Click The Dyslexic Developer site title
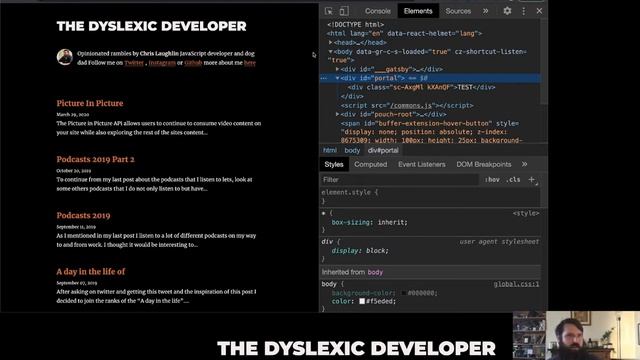 coord(151,26)
